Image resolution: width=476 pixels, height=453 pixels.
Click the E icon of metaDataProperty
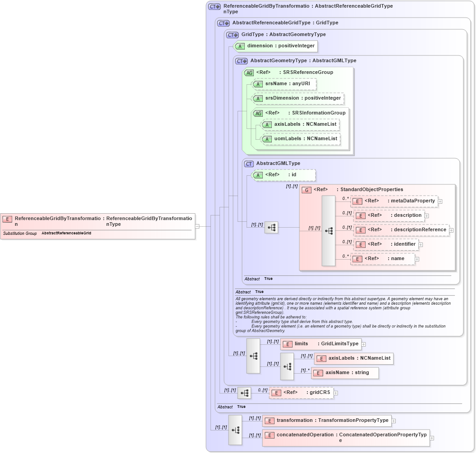pos(357,201)
